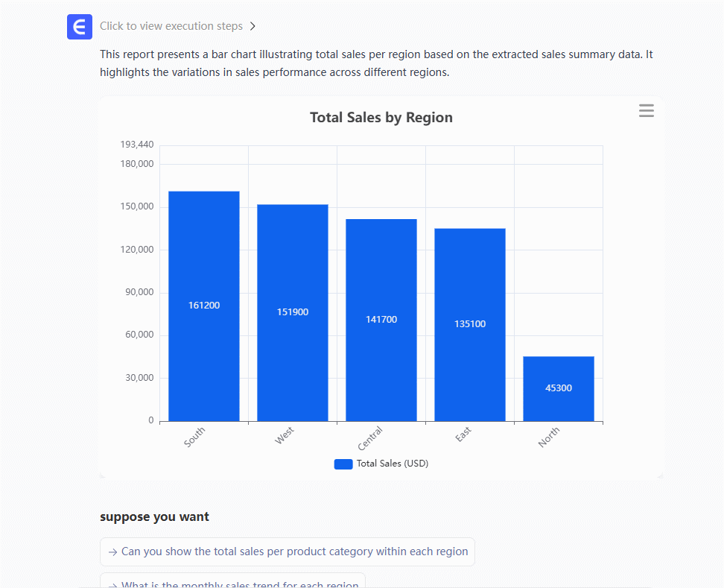Viewport: 724px width, 588px height.
Task: Click the 'Total Sales by Region' chart title
Action: click(381, 118)
